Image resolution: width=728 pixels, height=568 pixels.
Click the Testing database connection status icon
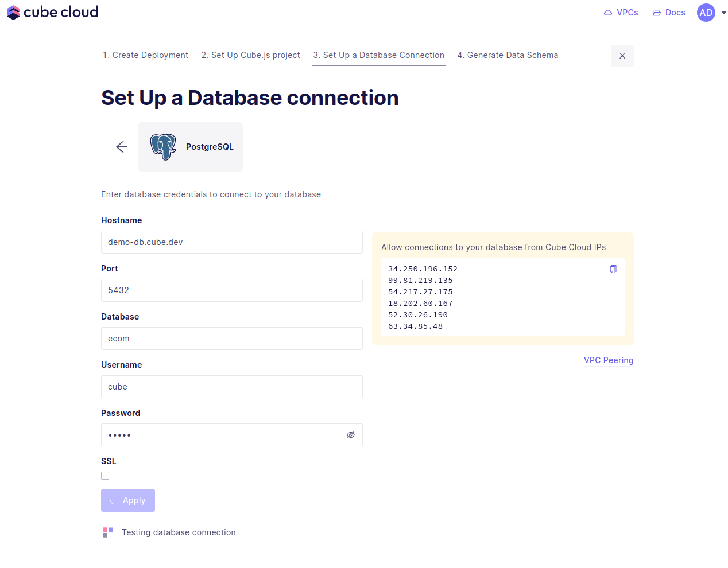(x=108, y=532)
